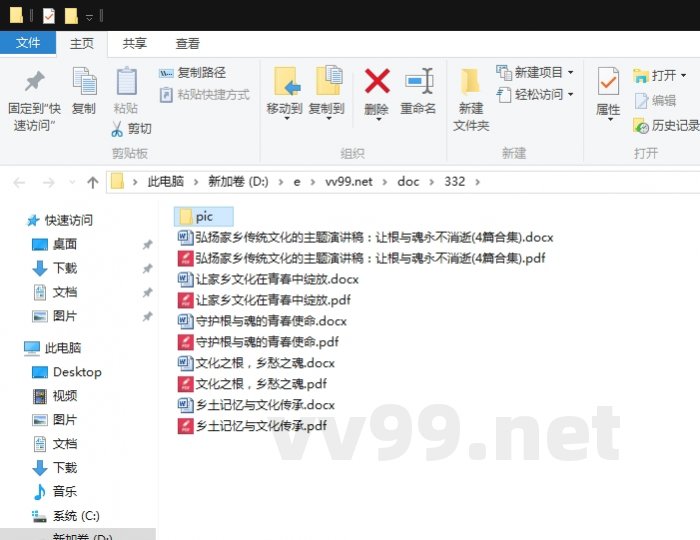Screen dimensions: 700x540
Task: Expand the chevron after the doc breadcrumb
Action: (432, 182)
